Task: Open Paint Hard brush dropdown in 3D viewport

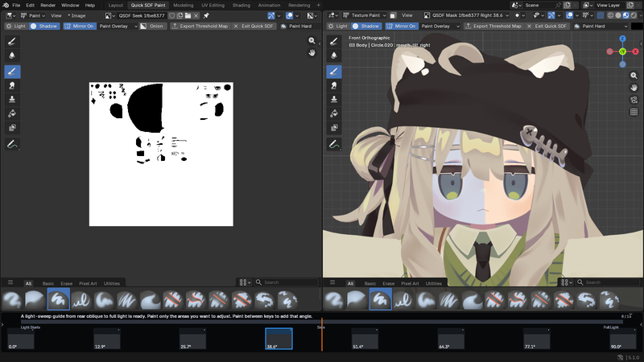Action: tap(601, 26)
